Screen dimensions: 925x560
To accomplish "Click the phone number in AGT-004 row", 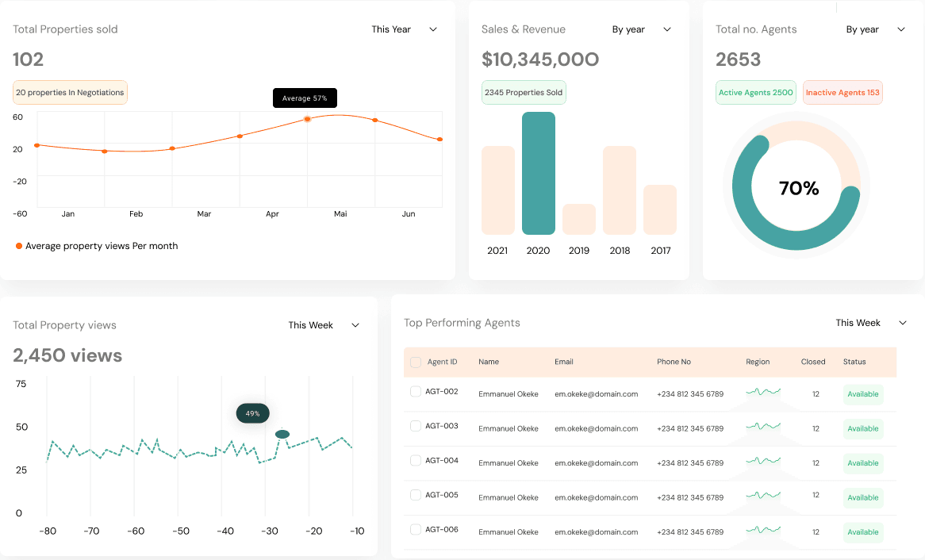I will click(x=690, y=463).
